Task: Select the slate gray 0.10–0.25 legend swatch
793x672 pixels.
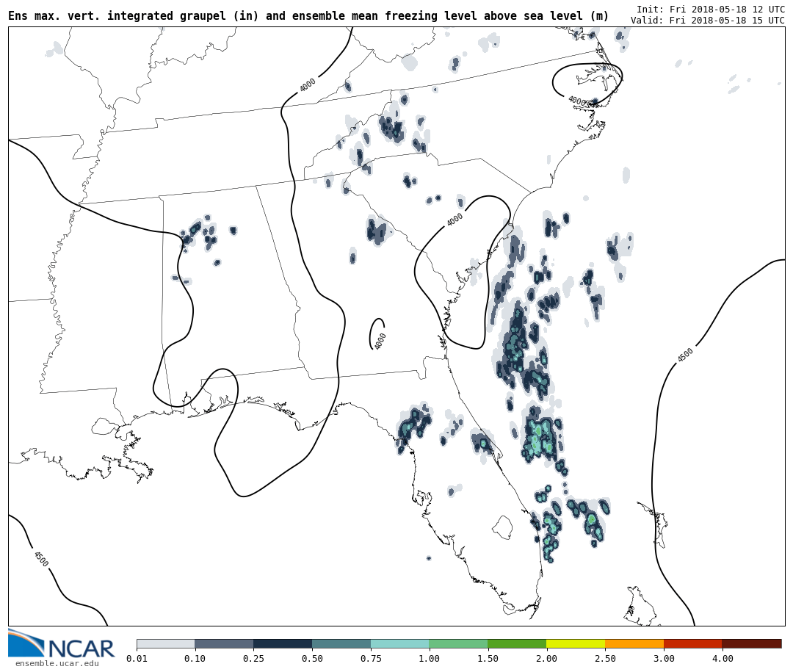Action: (224, 643)
